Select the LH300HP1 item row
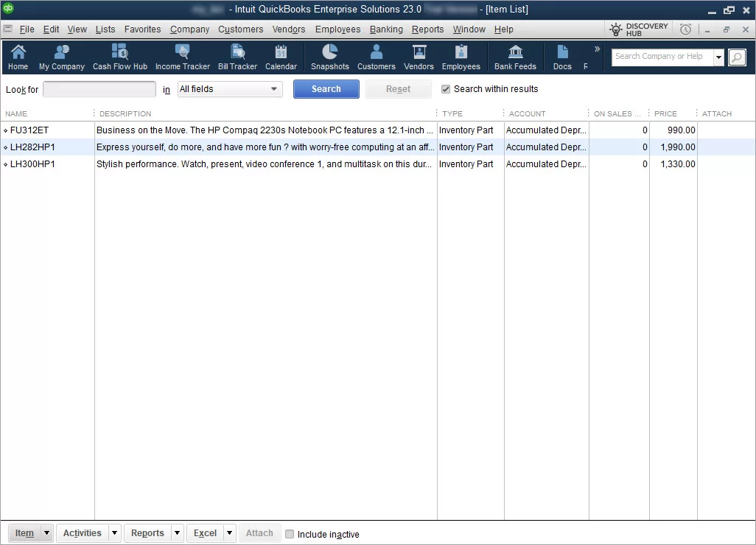The height and width of the screenshot is (545, 756). 33,164
